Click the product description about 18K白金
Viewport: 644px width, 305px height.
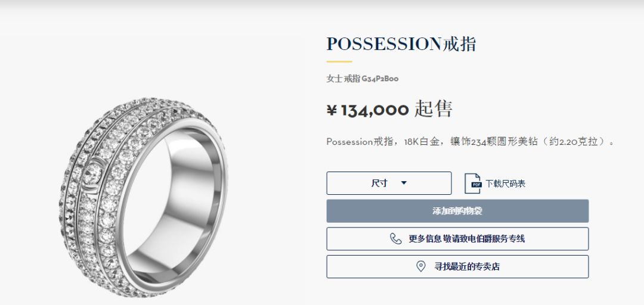coord(470,142)
